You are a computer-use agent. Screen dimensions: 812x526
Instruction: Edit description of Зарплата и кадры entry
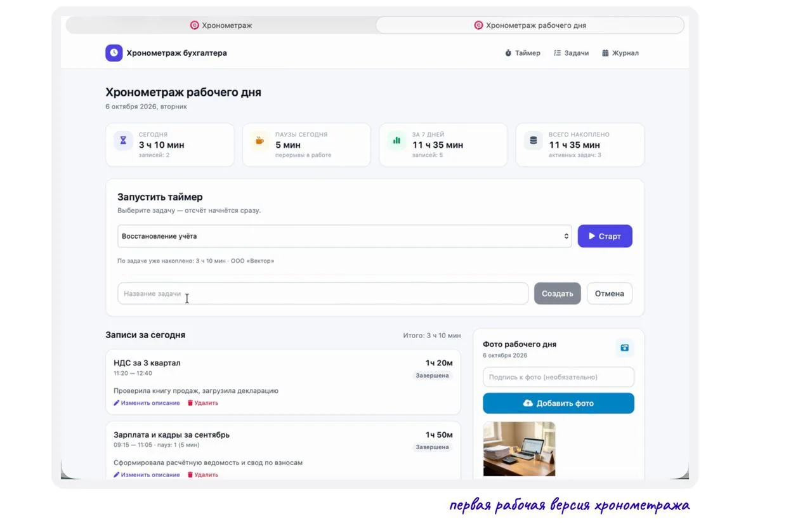coord(147,475)
